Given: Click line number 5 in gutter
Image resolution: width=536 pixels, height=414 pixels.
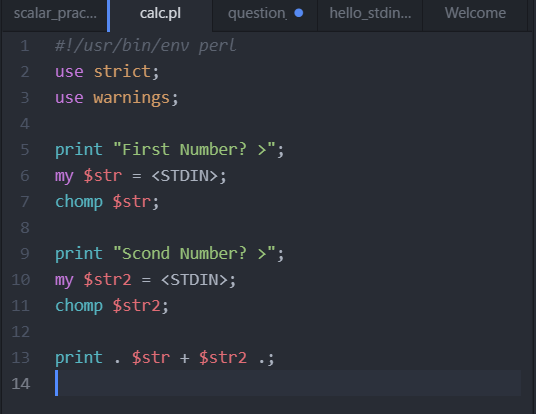Looking at the screenshot, I should 25,150.
